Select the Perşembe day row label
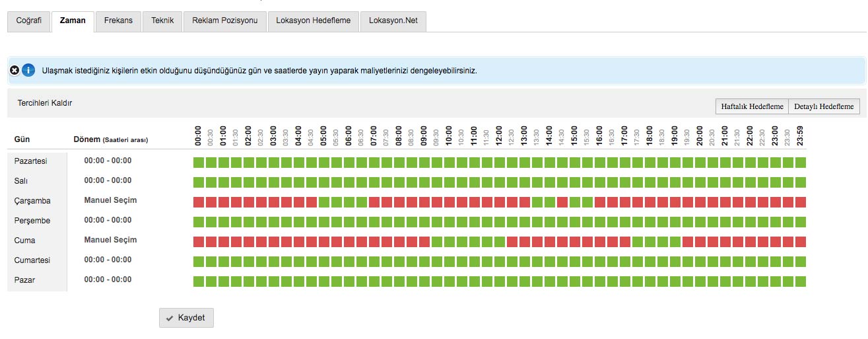This screenshot has width=868, height=339. click(33, 221)
